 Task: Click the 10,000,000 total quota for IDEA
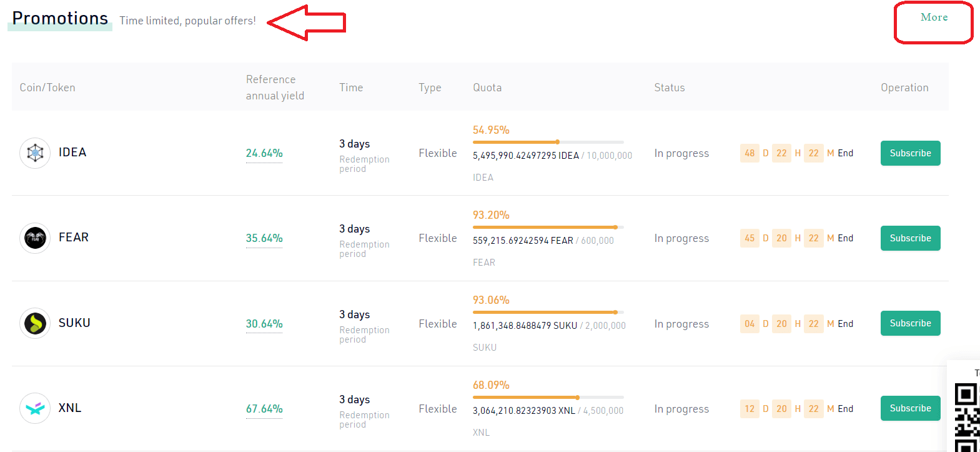tap(609, 156)
